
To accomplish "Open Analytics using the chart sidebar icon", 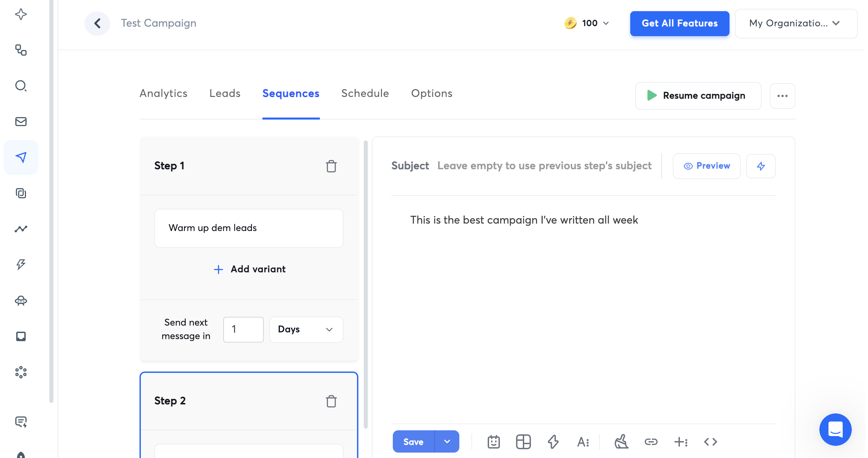I will pos(21,229).
